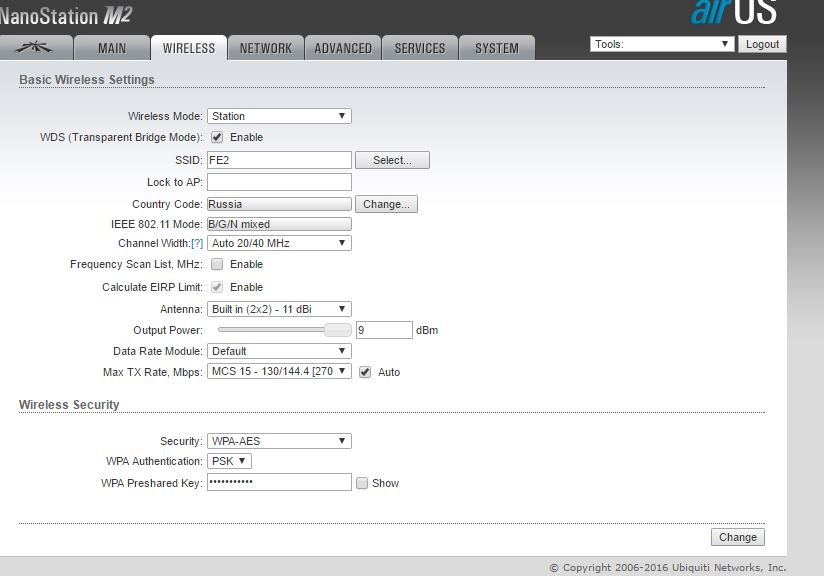The image size is (824, 576).
Task: Check the Show preshared key checkbox
Action: (x=362, y=483)
